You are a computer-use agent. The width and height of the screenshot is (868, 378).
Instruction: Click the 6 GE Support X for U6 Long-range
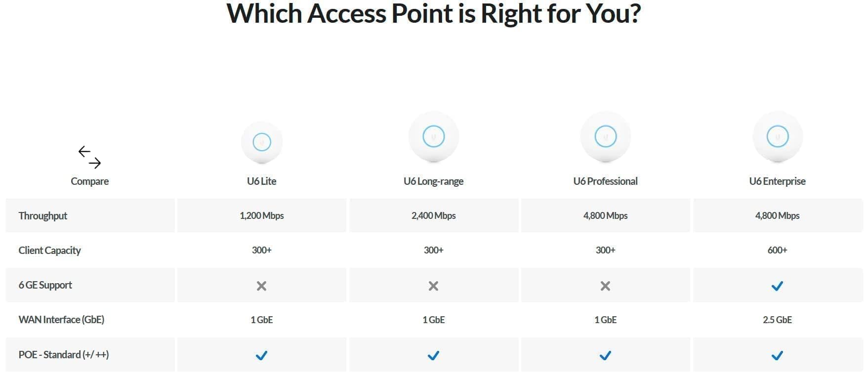point(433,286)
